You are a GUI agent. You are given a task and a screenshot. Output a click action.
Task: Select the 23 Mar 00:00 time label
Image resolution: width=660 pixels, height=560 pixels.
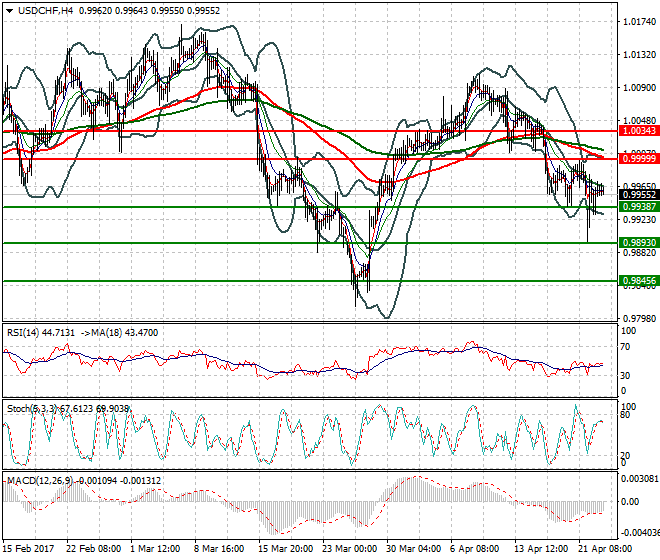coord(349,549)
